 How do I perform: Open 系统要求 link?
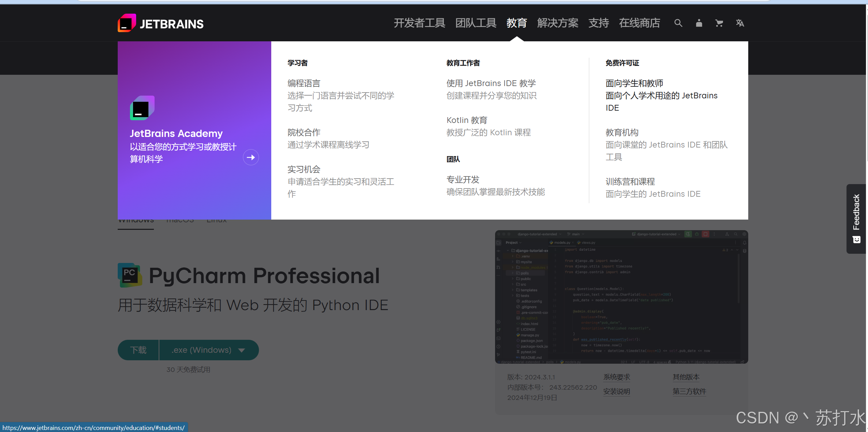click(x=617, y=377)
